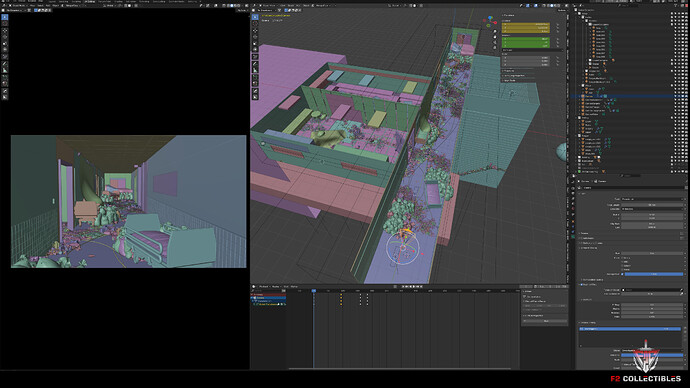Select the Select Box tool in main 3D viewport
Image resolution: width=690 pixels, height=388 pixels.
point(255,17)
